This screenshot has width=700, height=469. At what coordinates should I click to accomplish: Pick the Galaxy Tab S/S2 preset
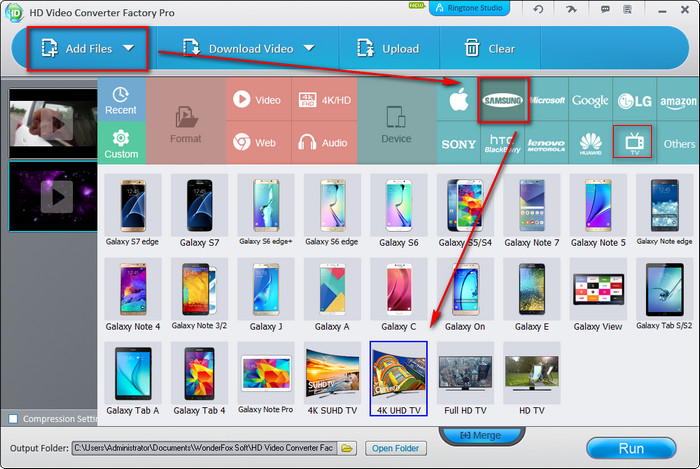pos(665,295)
